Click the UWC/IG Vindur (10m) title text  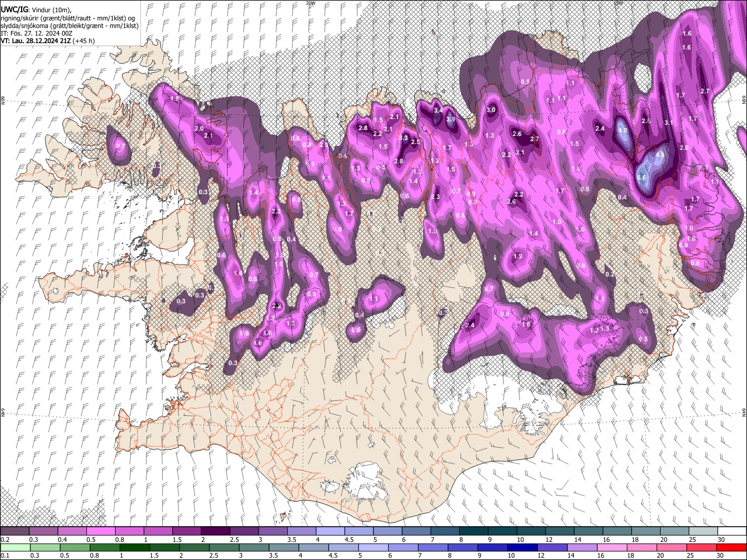pos(36,10)
